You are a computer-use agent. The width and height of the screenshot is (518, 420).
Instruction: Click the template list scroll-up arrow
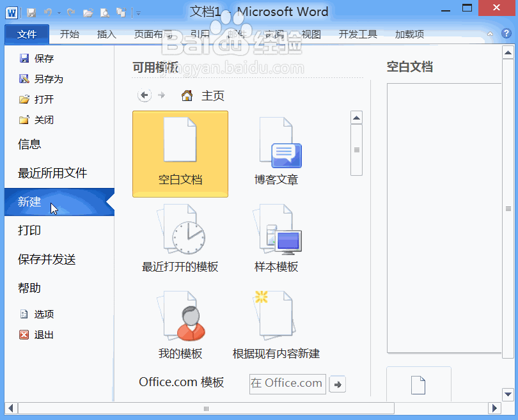coord(356,118)
